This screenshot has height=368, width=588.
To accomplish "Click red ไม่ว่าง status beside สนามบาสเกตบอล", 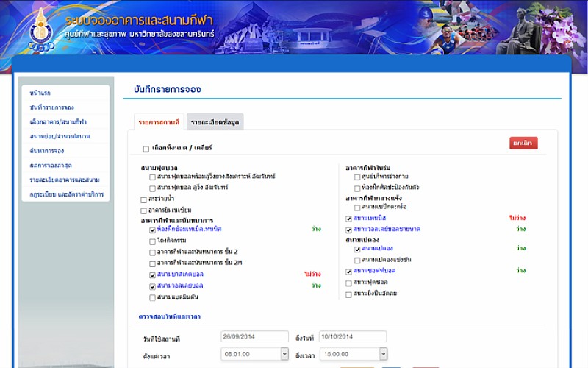I will [x=312, y=274].
